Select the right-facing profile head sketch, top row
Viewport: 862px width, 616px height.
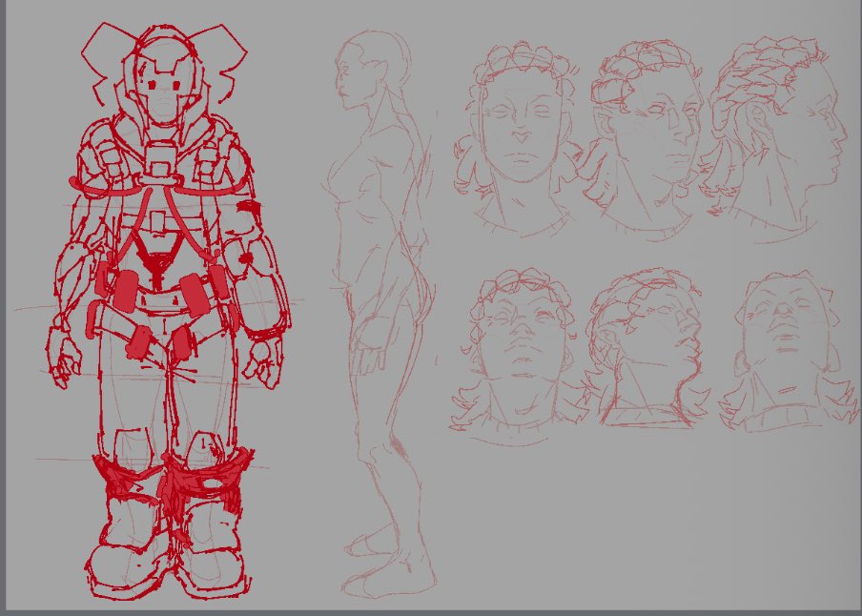(774, 139)
